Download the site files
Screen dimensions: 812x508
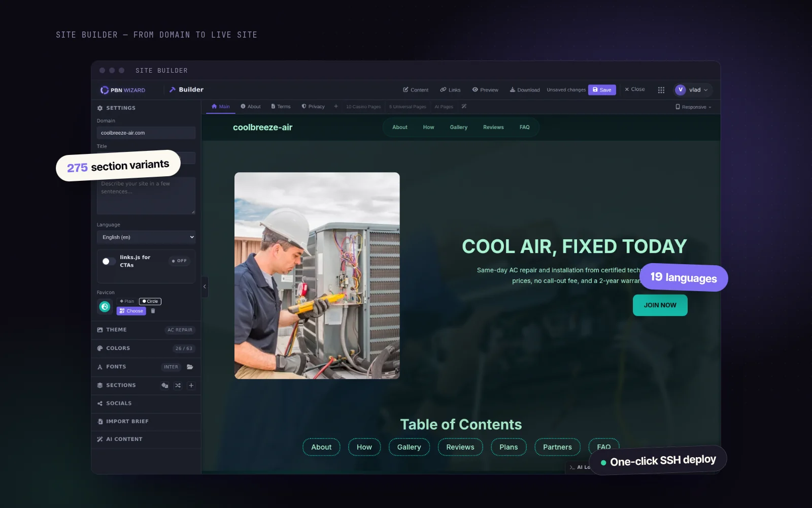(x=525, y=90)
